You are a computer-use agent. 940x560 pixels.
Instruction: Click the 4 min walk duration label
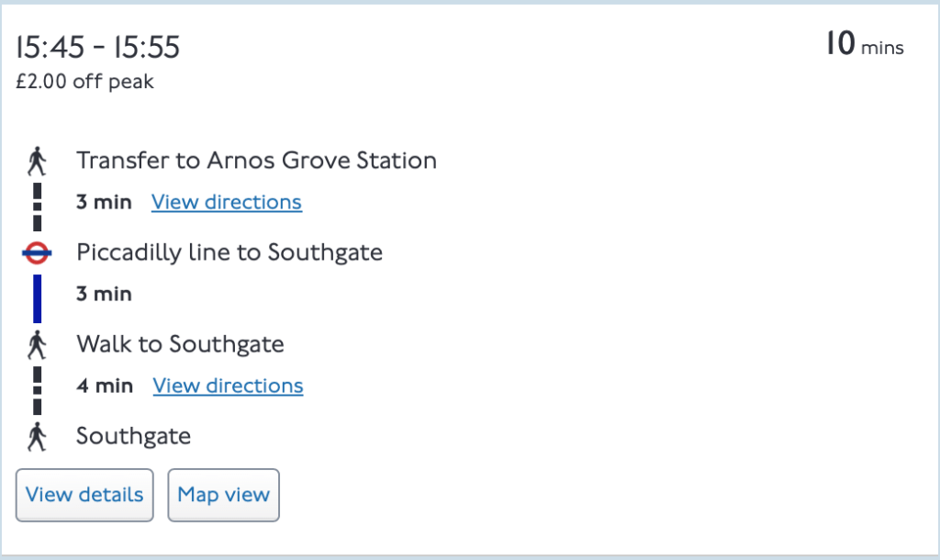[105, 386]
